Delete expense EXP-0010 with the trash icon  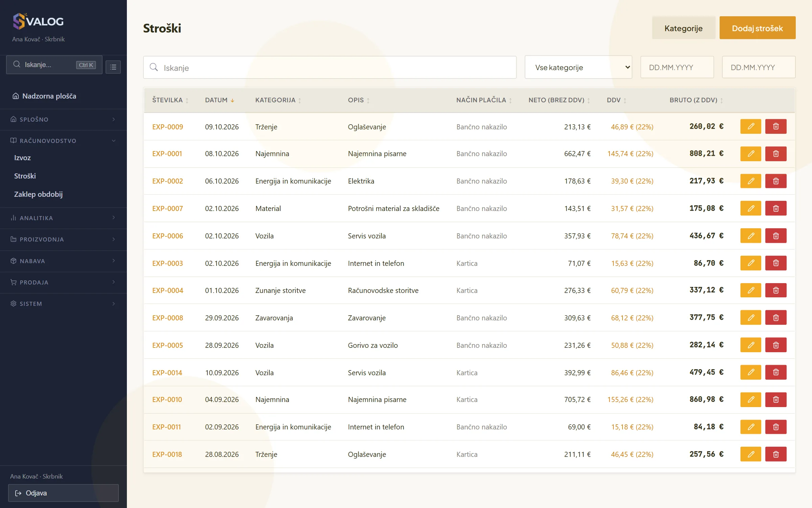(776, 400)
